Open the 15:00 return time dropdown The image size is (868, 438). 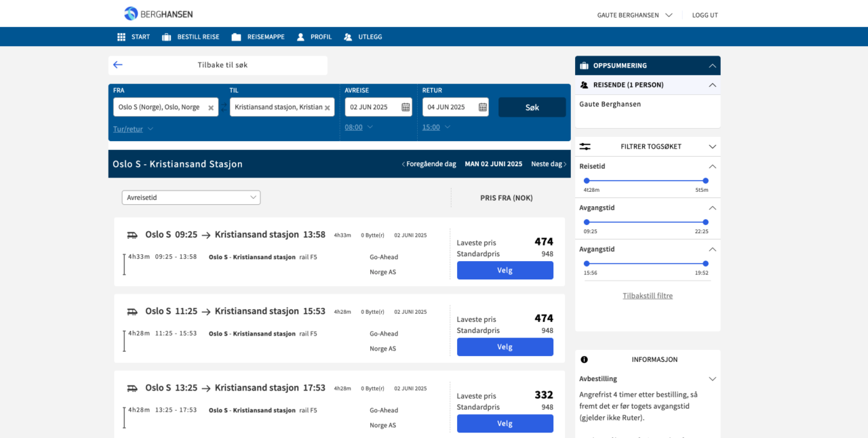[x=436, y=127]
